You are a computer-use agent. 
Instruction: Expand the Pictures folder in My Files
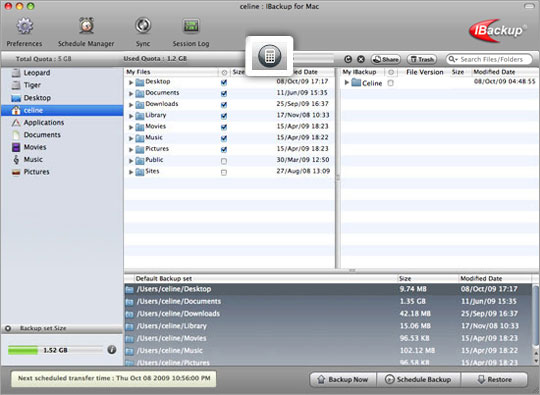[131, 149]
